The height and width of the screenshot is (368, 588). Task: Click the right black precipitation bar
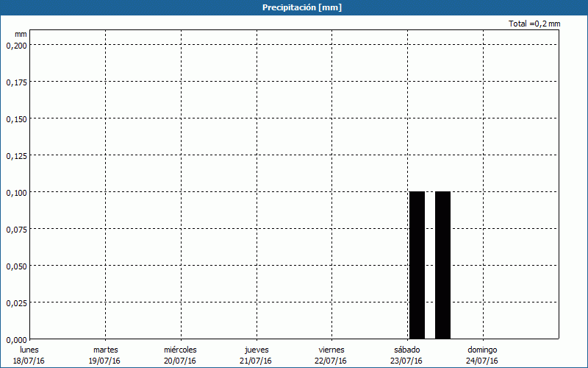442,265
